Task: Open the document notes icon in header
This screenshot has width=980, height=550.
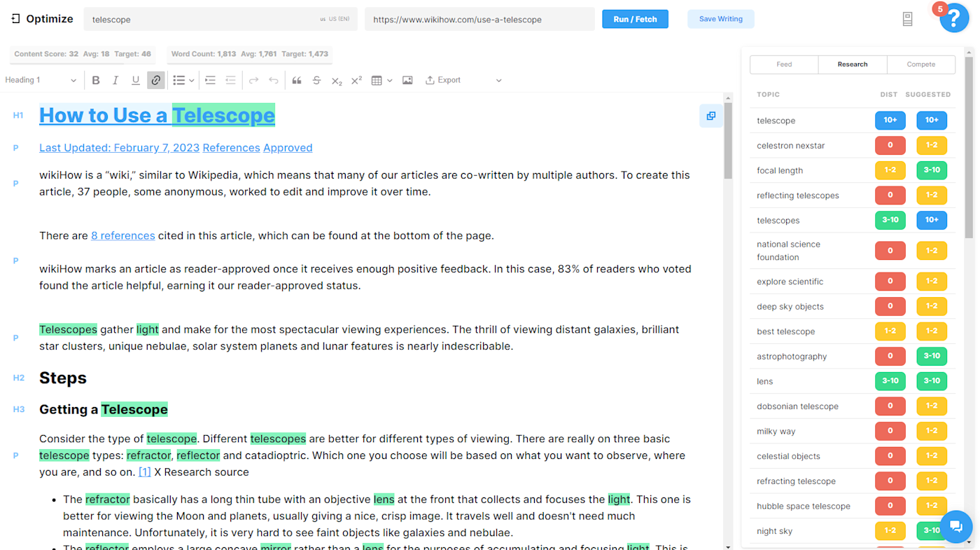Action: tap(907, 20)
